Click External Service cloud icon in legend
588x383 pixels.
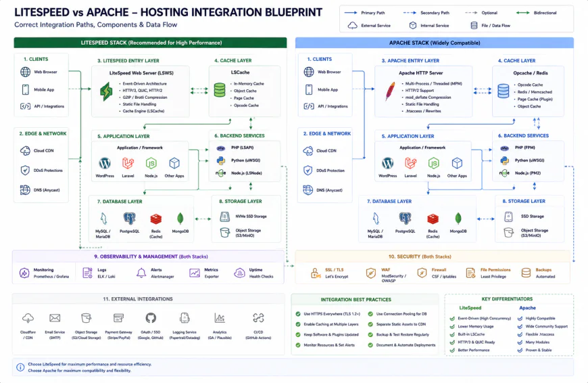(353, 26)
